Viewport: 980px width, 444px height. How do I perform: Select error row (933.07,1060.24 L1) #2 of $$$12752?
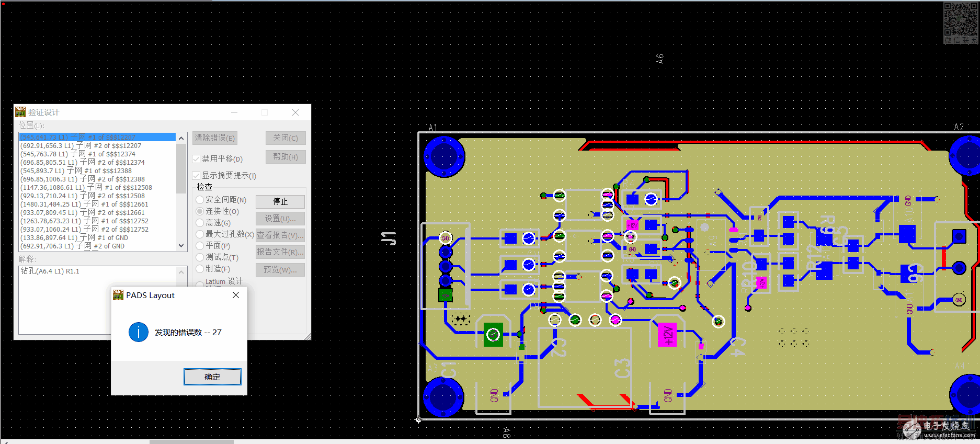(97, 229)
